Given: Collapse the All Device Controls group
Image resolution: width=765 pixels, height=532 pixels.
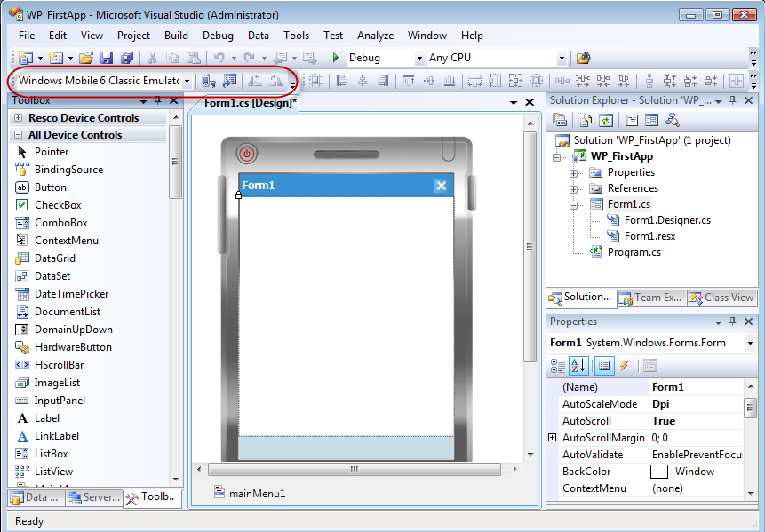Looking at the screenshot, I should [19, 135].
